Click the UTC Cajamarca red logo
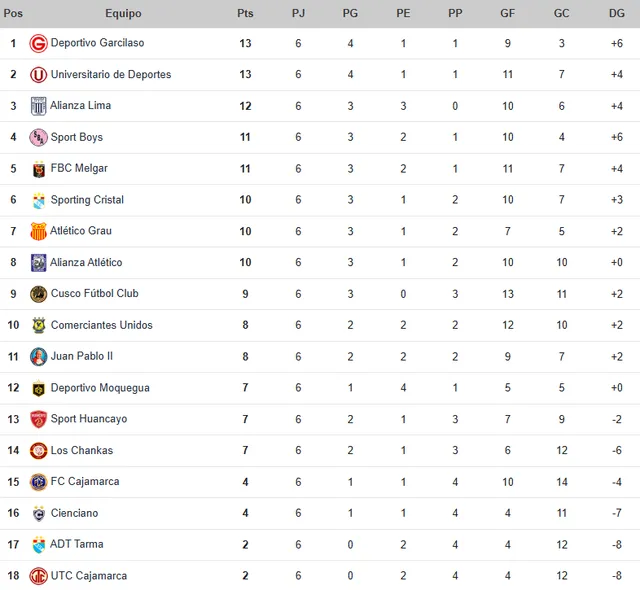Viewport: 640px width, 590px height. pyautogui.click(x=38, y=576)
